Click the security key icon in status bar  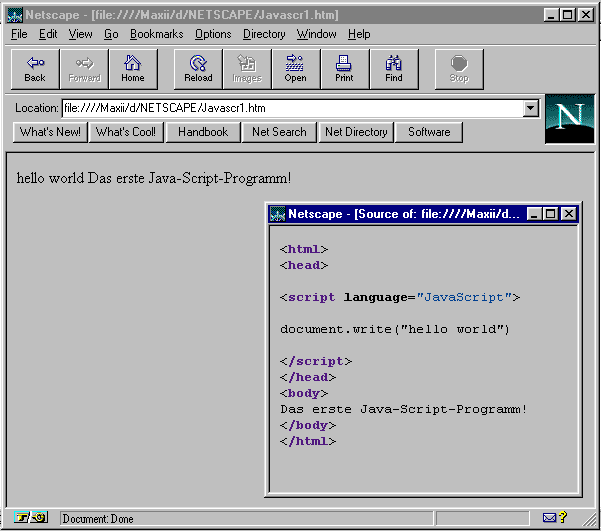tap(31, 518)
